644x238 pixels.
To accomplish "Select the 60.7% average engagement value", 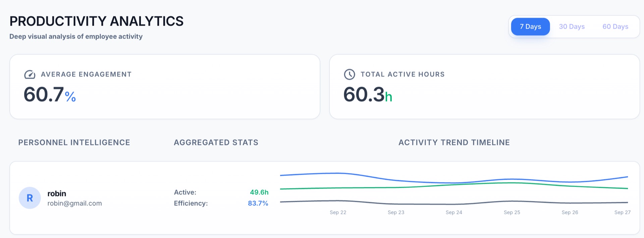I will (x=50, y=94).
